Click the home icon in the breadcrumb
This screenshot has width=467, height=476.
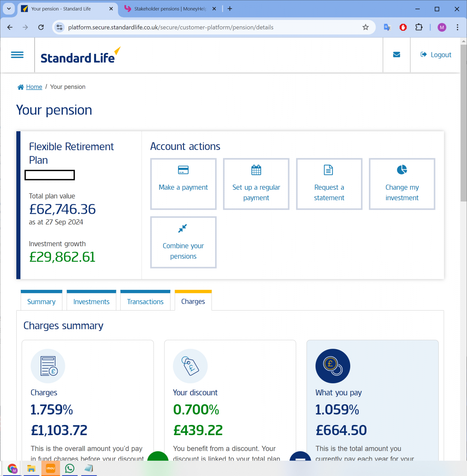(21, 87)
